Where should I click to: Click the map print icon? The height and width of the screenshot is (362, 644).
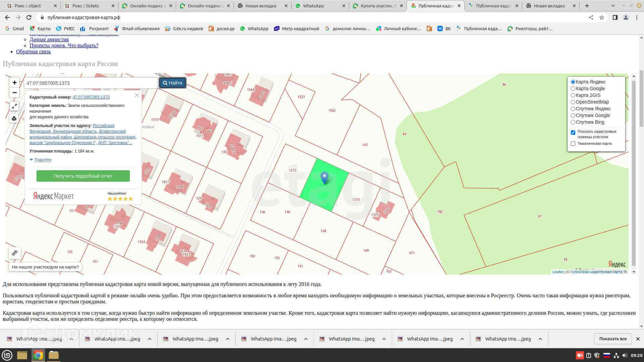click(14, 118)
